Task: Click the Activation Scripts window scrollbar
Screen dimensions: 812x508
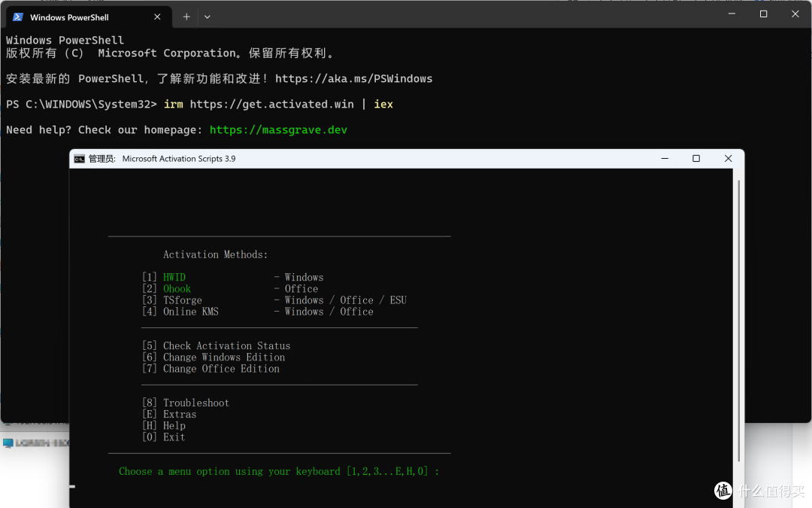Action: coord(738,321)
